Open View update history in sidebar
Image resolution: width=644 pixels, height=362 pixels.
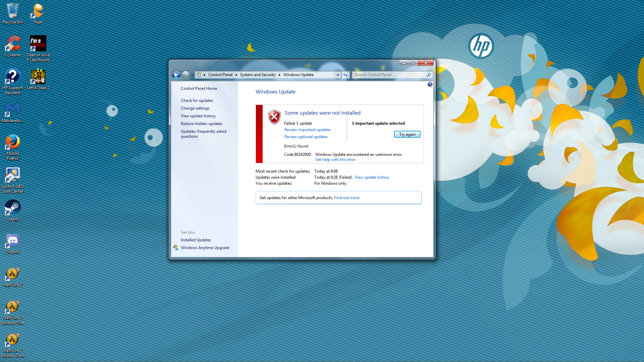pyautogui.click(x=198, y=116)
